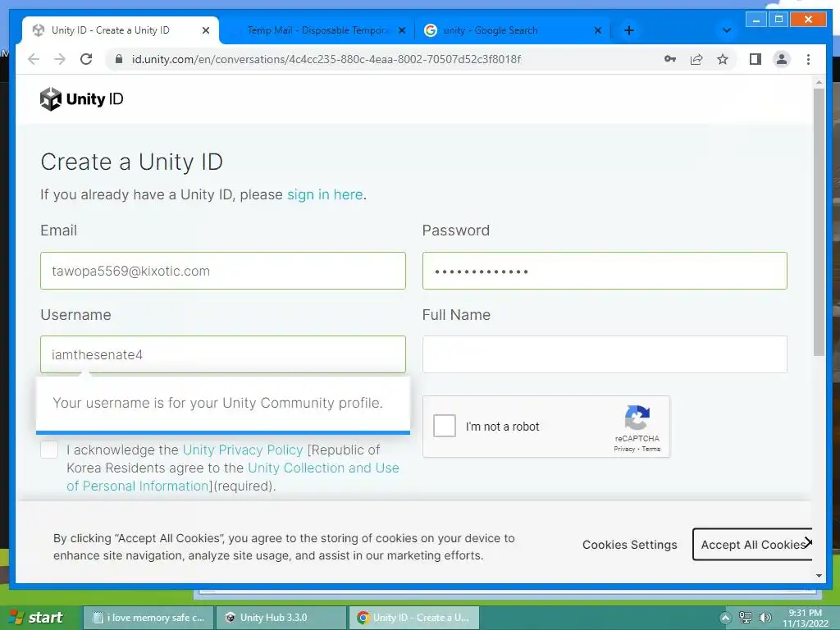This screenshot has width=840, height=630.
Task: Bookmark this page with the star icon
Action: point(723,59)
